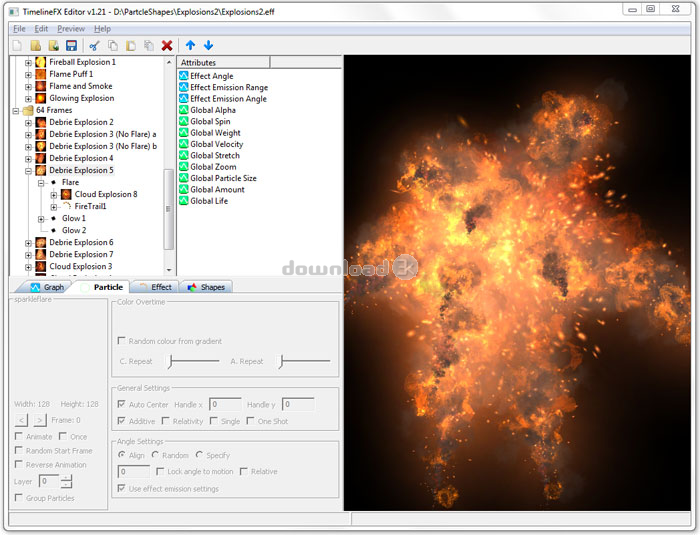The image size is (700, 535).
Task: Expand the Debrie Explosion 6 node
Action: 28,243
